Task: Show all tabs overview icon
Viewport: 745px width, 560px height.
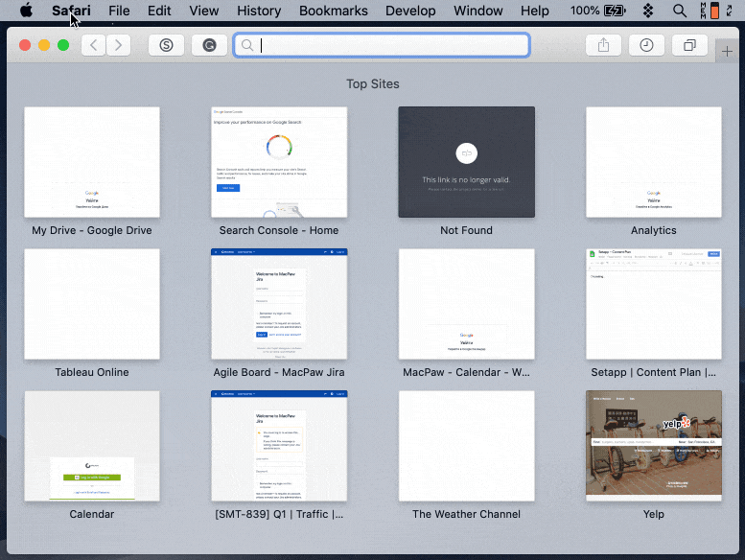Action: pyautogui.click(x=689, y=46)
